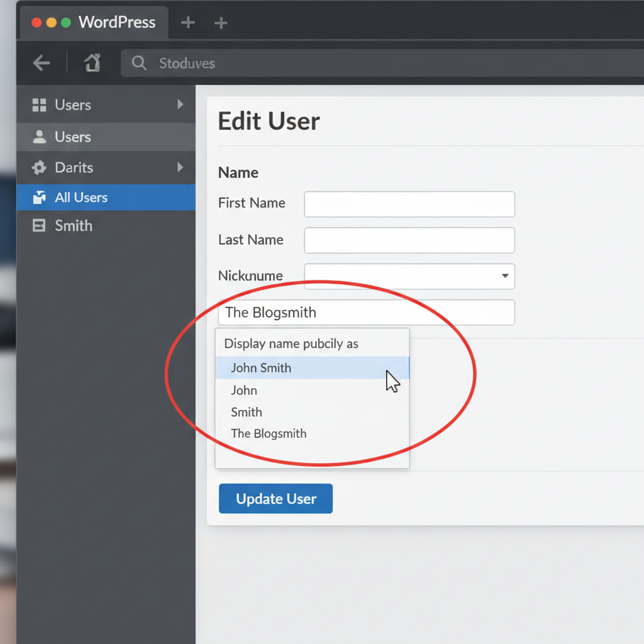Viewport: 644px width, 644px height.
Task: Click the red close window dot
Action: click(x=36, y=23)
